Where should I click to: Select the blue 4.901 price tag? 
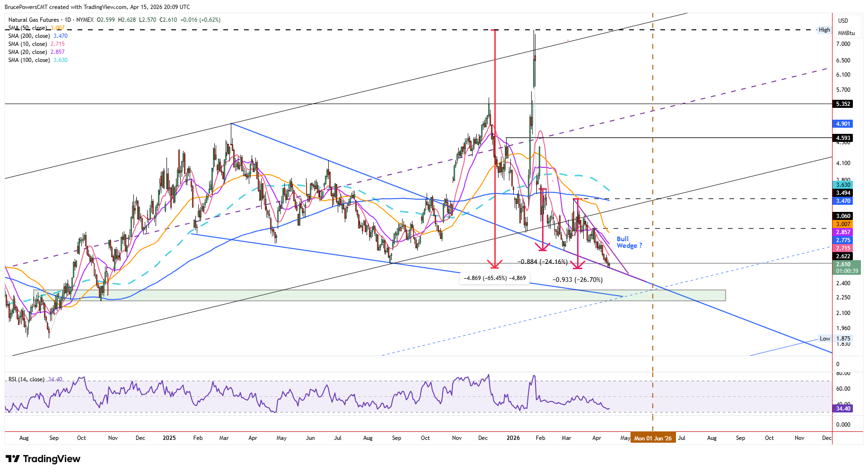842,124
